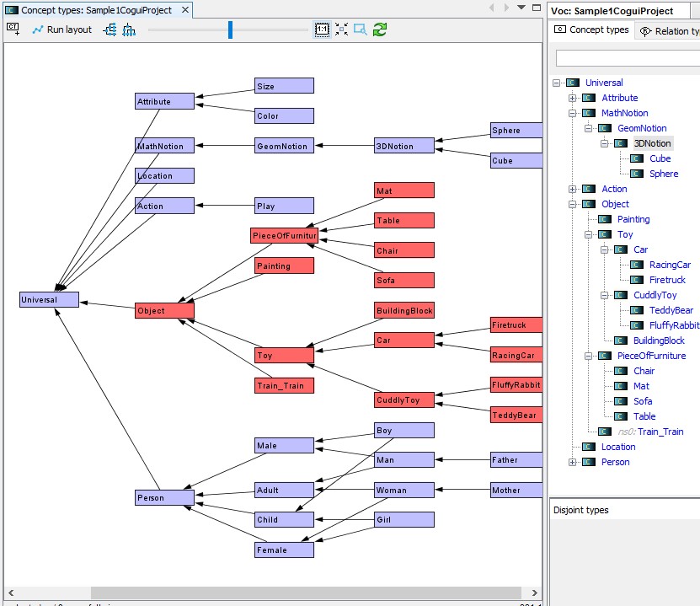
Task: Collapse the GeomNotion tree node
Action: (x=588, y=128)
